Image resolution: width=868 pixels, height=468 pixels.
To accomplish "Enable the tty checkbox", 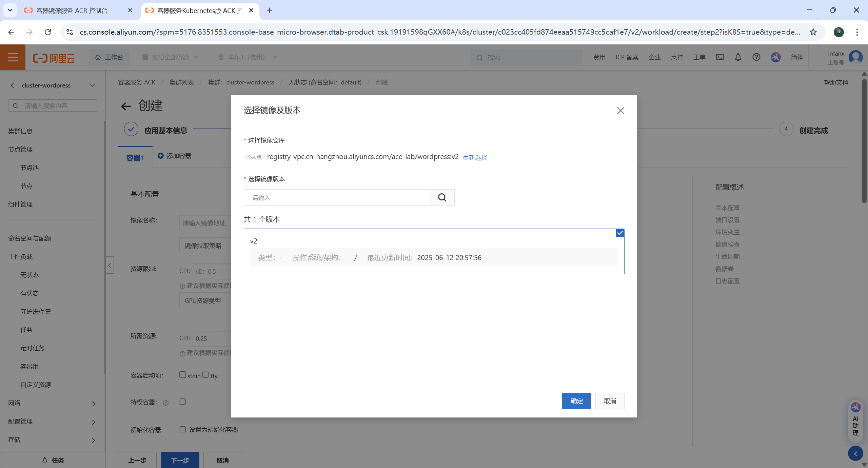I will (x=205, y=375).
